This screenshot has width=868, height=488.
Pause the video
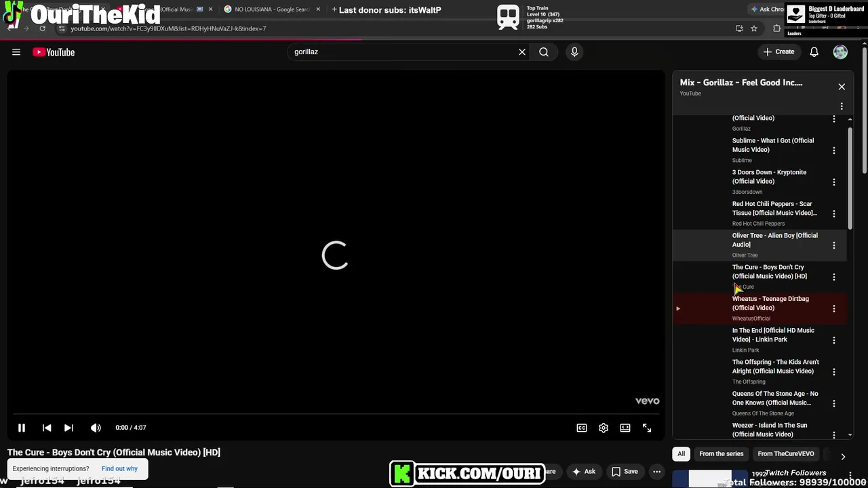click(22, 428)
